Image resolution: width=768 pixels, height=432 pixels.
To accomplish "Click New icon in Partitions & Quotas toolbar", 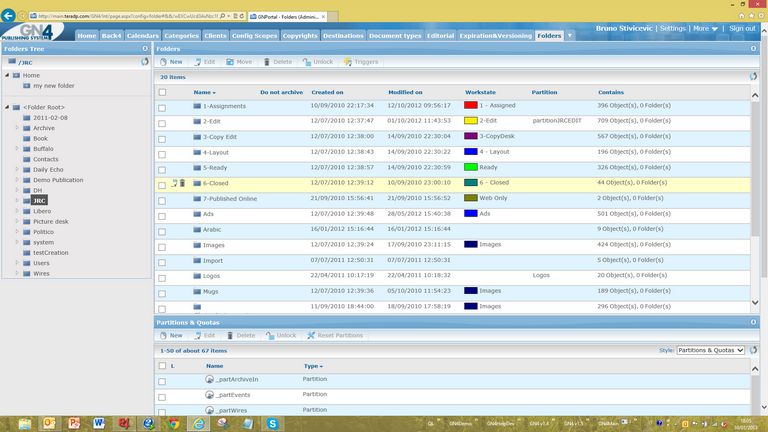I will [x=164, y=336].
